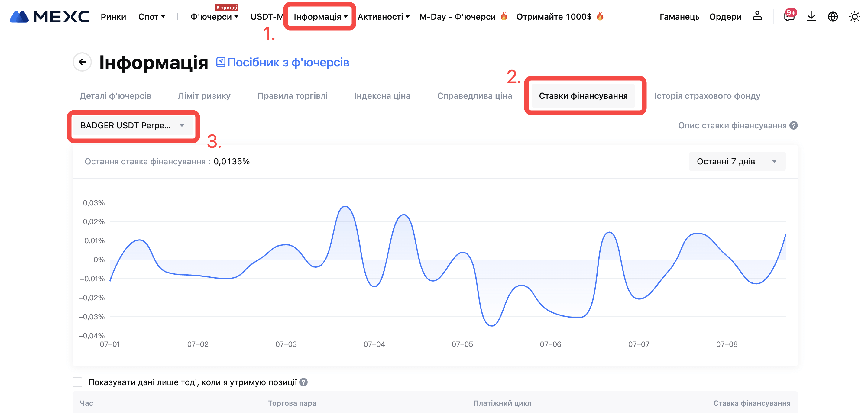Click the back arrow button
Viewport: 868px width, 413px height.
click(x=82, y=62)
